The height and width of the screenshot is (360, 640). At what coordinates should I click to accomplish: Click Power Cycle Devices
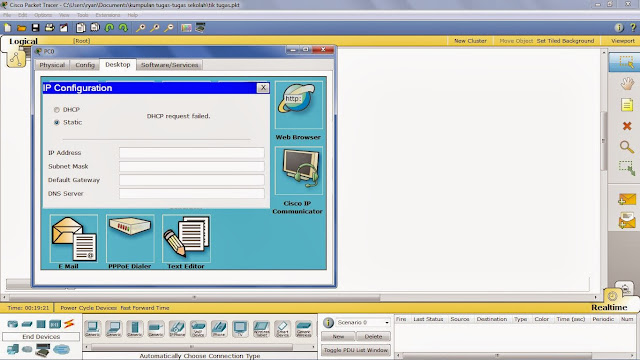tap(89, 308)
